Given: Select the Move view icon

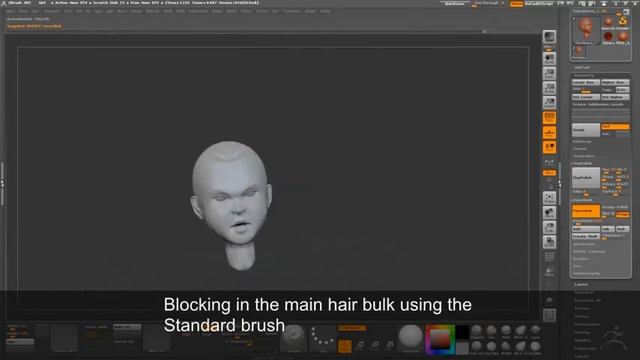Looking at the screenshot, I should [x=549, y=213].
